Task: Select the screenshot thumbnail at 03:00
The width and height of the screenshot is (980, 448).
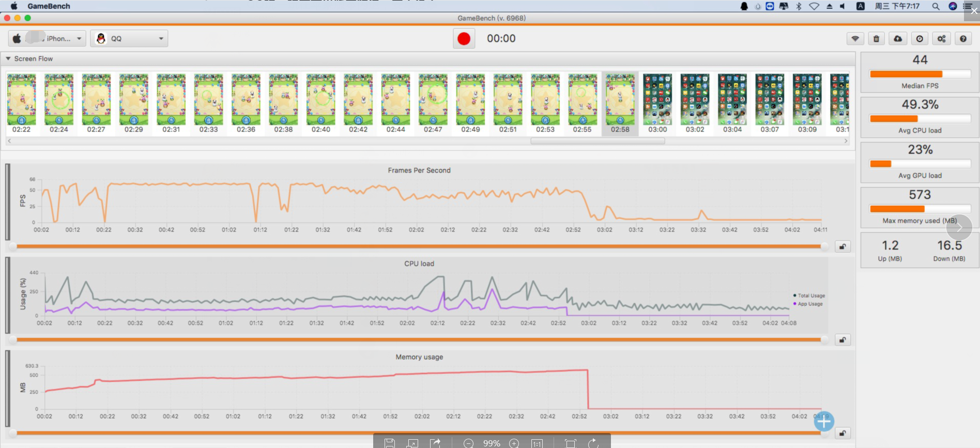Action: click(657, 103)
